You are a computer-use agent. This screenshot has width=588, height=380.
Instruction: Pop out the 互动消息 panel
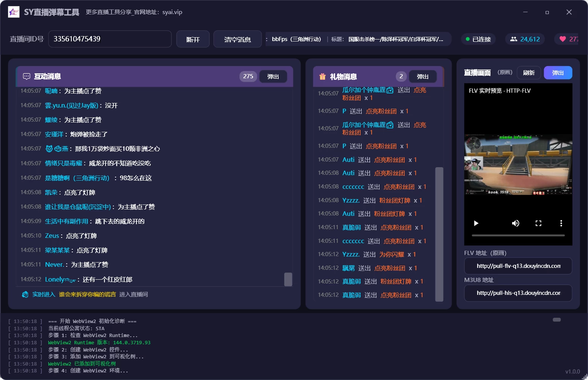(x=273, y=77)
